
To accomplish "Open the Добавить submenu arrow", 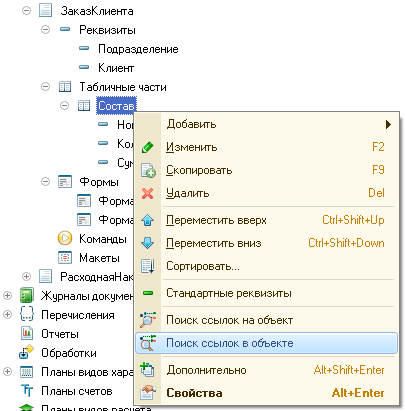I will [x=388, y=125].
